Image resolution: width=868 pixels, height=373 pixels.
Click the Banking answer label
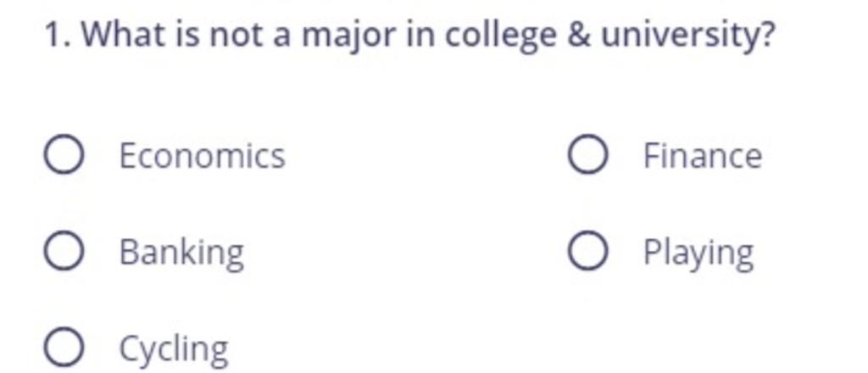(181, 253)
